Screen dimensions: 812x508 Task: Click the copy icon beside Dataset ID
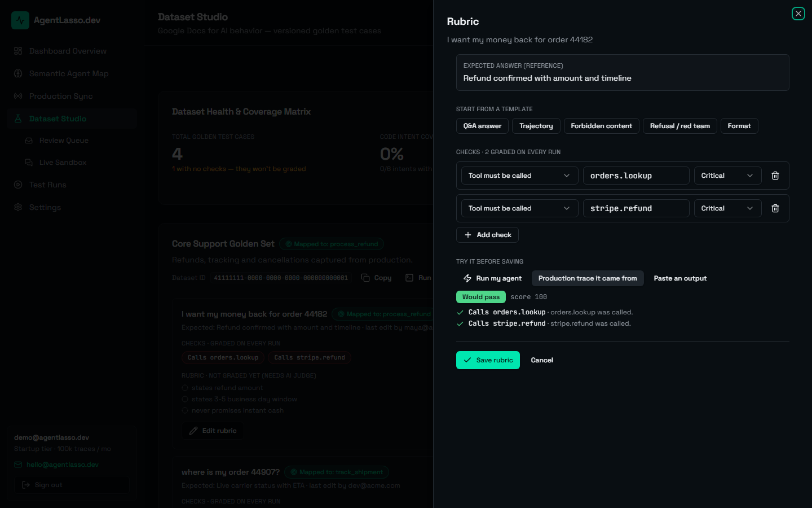coord(365,278)
